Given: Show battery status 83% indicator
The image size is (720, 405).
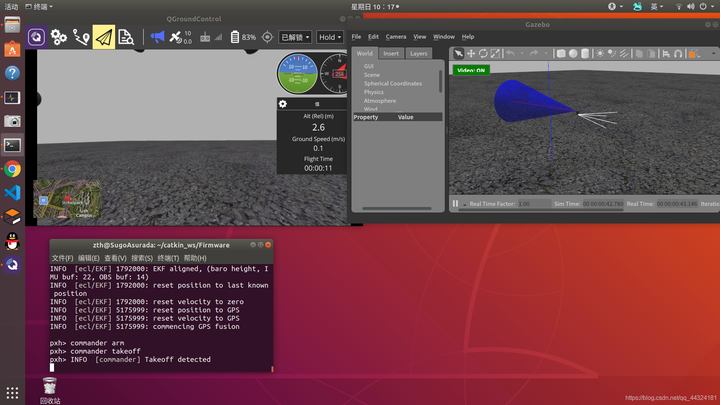Looking at the screenshot, I should click(x=243, y=37).
